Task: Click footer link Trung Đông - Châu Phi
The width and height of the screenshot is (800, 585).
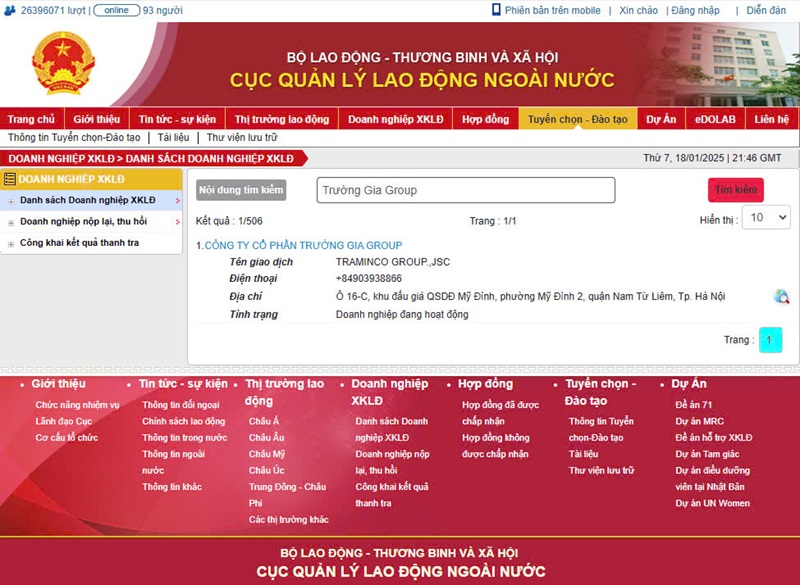Action: 287,495
